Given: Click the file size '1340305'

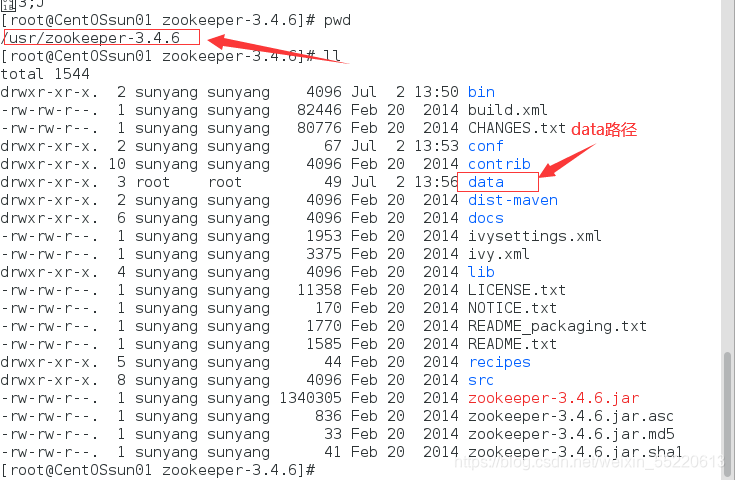Looking at the screenshot, I should click(311, 398).
